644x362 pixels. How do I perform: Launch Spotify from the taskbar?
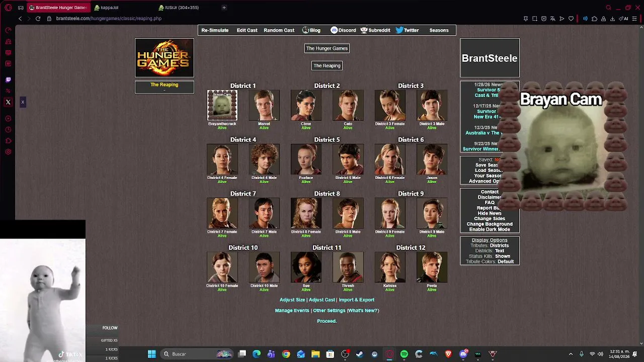(x=404, y=354)
